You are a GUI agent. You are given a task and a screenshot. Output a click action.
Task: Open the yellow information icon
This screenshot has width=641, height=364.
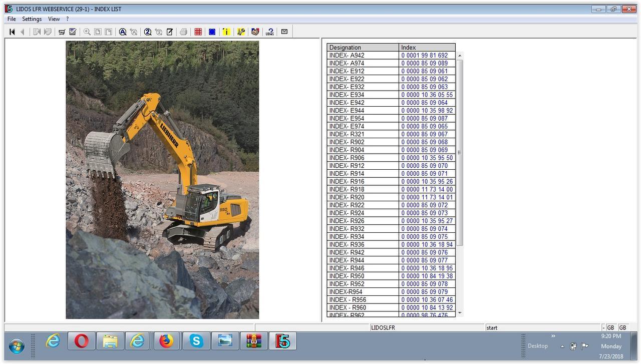pyautogui.click(x=226, y=32)
